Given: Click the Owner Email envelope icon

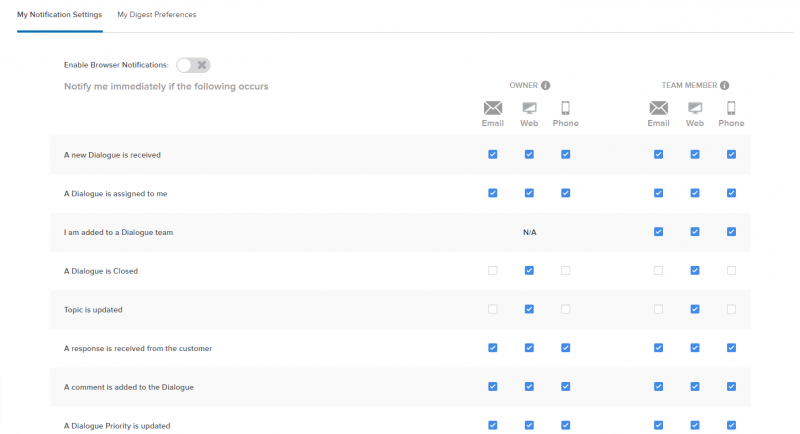Looking at the screenshot, I should point(492,108).
